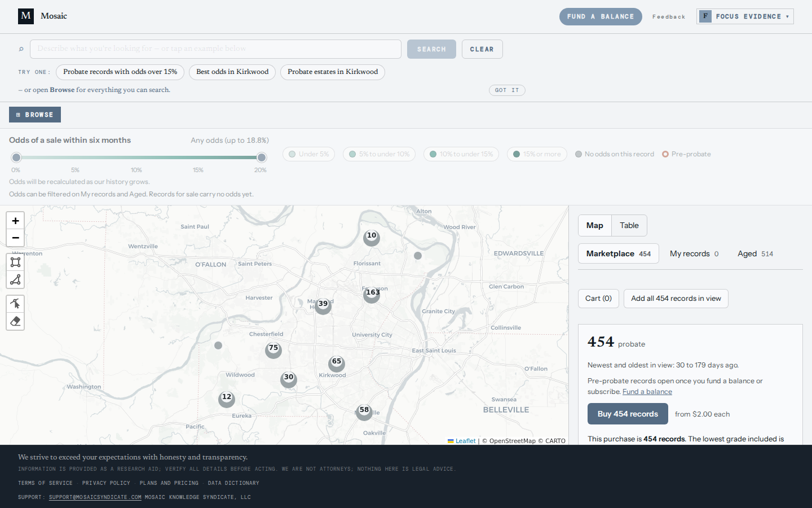Toggle the 5% to under 10% filter
The image size is (812, 508).
pyautogui.click(x=379, y=154)
